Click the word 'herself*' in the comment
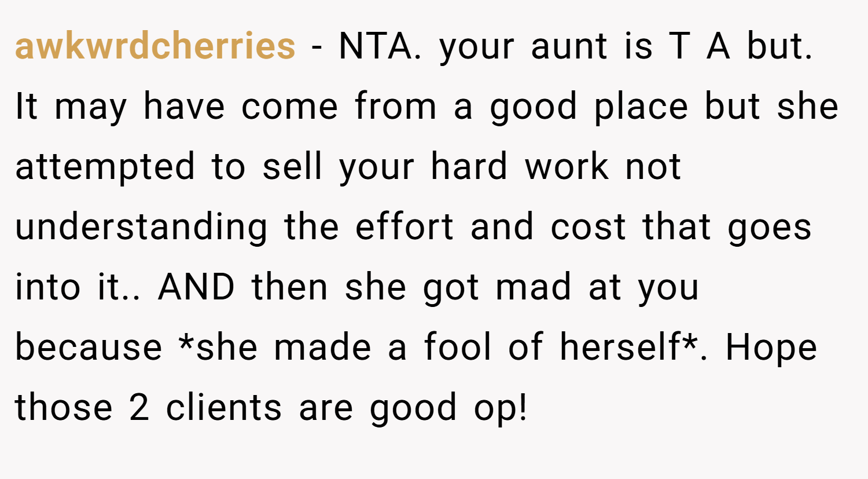 coord(628,346)
